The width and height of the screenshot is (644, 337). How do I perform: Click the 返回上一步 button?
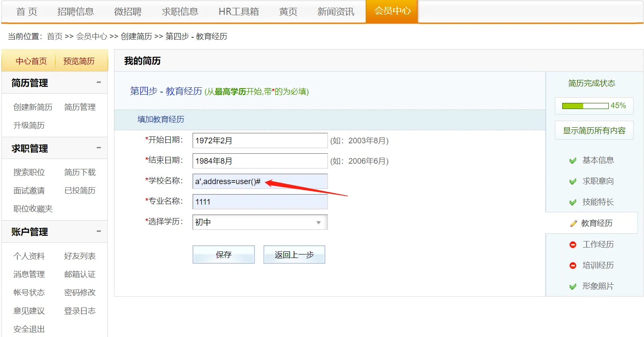294,255
